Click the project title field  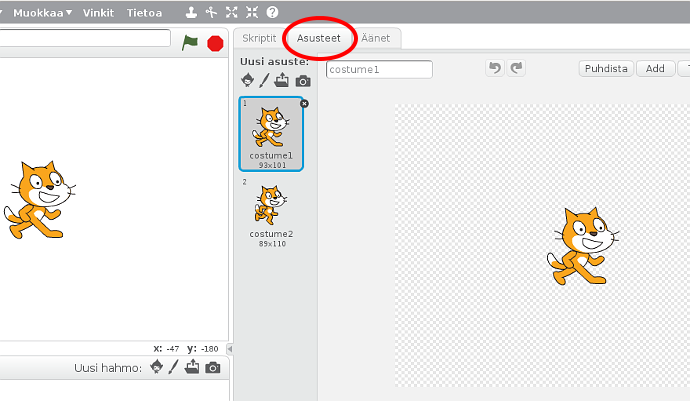[85, 38]
